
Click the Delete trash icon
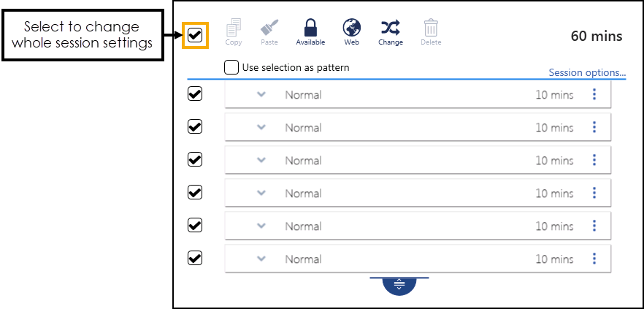click(431, 28)
